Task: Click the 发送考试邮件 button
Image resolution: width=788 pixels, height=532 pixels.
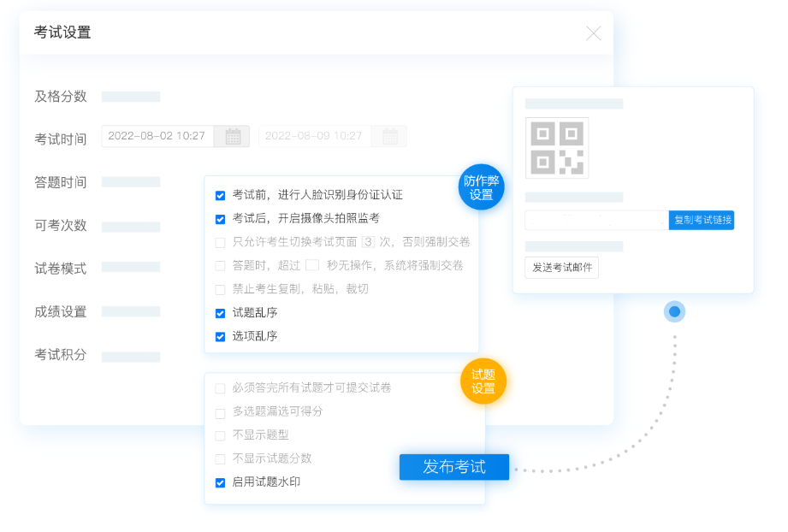Action: click(x=561, y=268)
